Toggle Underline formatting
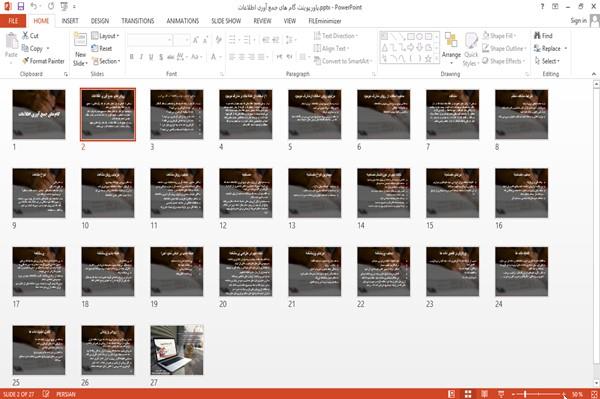600x399 pixels. 151,57
